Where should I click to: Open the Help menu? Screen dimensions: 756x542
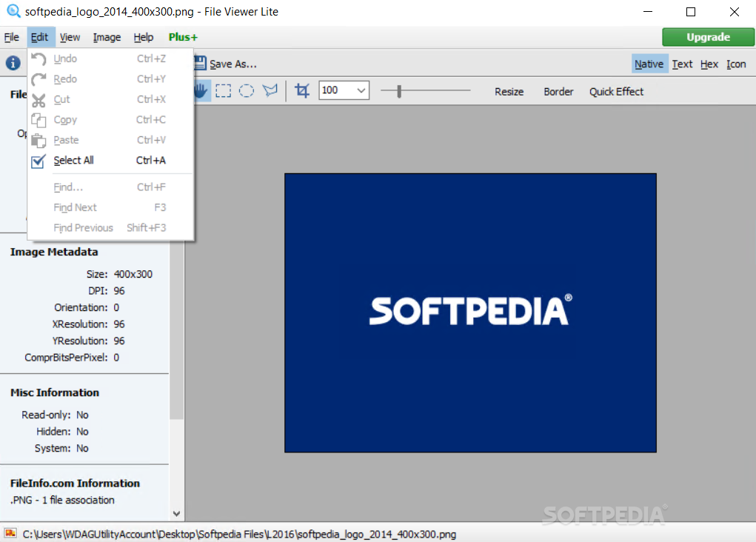tap(144, 37)
